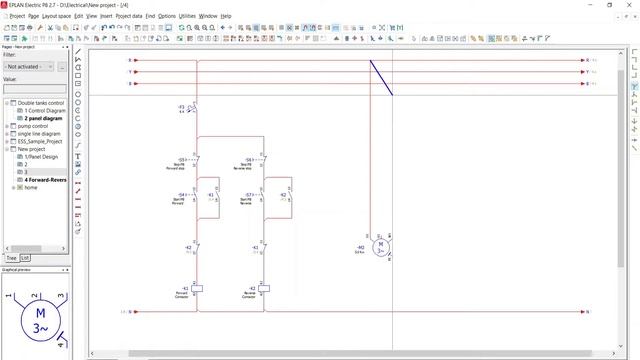
Task: Click the zoom in magnifier icon
Action: (197, 28)
